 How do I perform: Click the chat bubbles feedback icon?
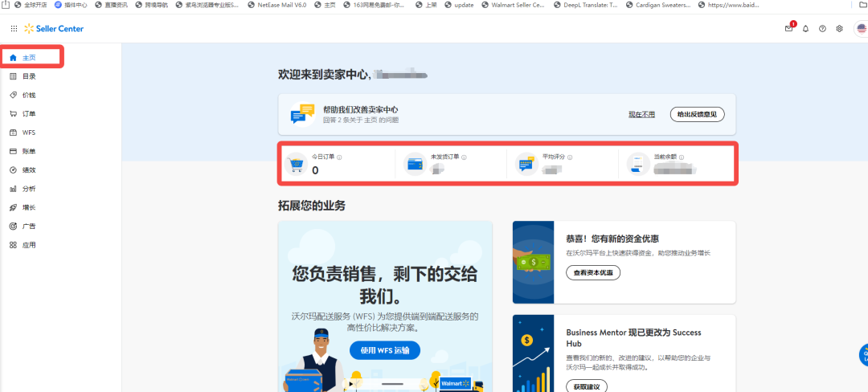[x=302, y=114]
